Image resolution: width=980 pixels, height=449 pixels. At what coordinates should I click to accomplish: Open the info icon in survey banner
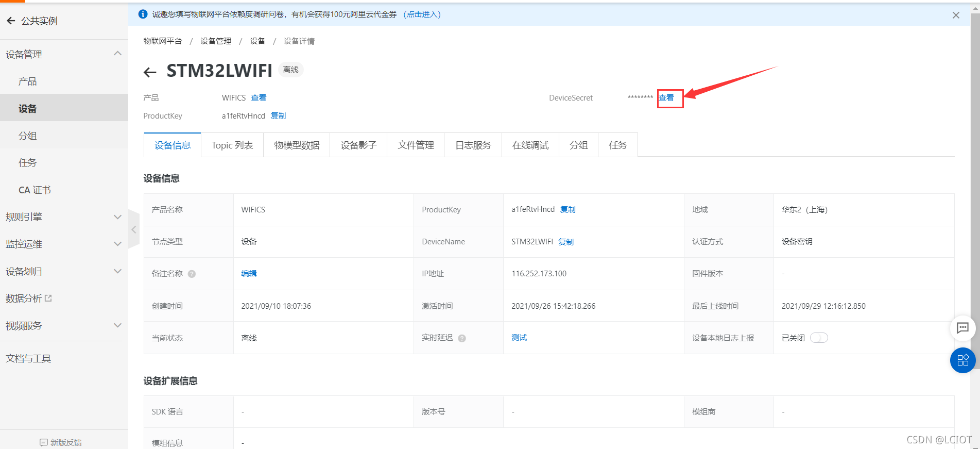(x=143, y=14)
